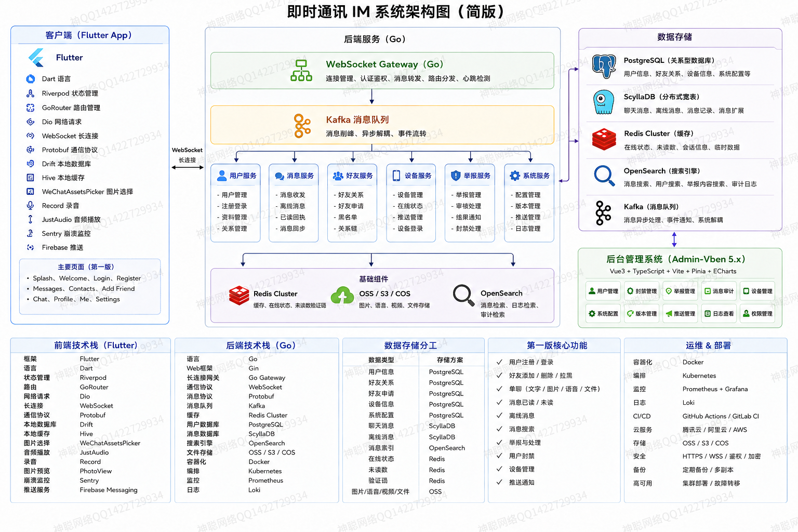The width and height of the screenshot is (798, 532).
Task: Click the 用户注册 / 登录 checkmark
Action: tap(499, 362)
